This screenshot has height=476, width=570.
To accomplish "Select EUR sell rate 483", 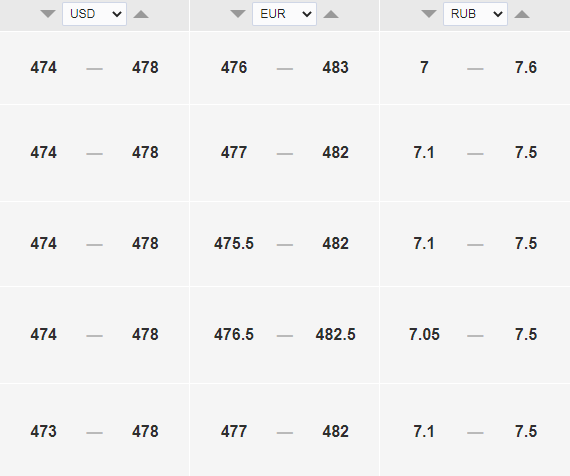I will click(336, 68).
